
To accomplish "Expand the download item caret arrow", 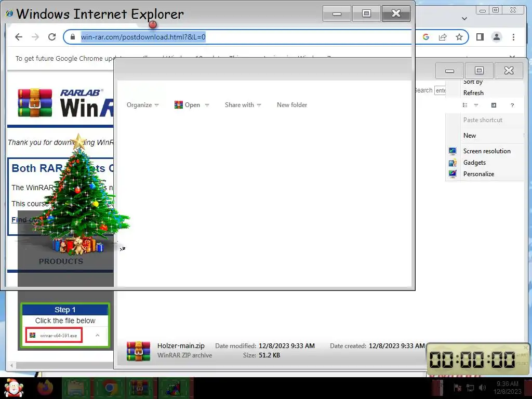I will point(97,335).
